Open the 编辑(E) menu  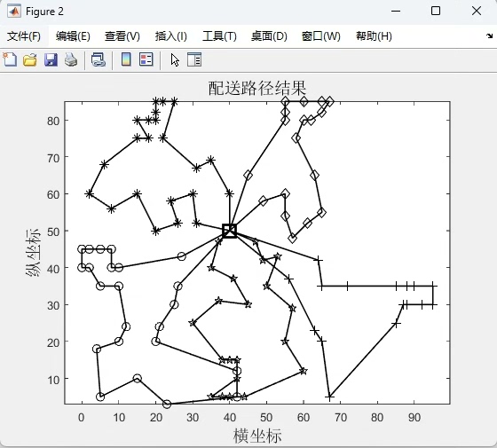tap(73, 36)
